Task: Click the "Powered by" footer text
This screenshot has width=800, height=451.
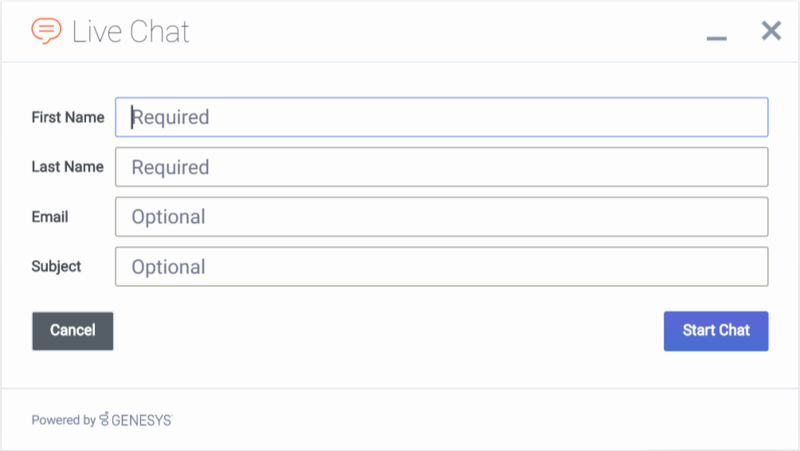Action: (x=63, y=420)
